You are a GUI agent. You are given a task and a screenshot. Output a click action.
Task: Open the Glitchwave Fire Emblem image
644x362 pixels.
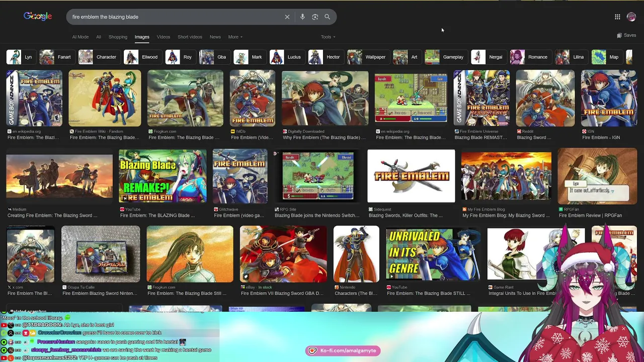click(x=240, y=176)
